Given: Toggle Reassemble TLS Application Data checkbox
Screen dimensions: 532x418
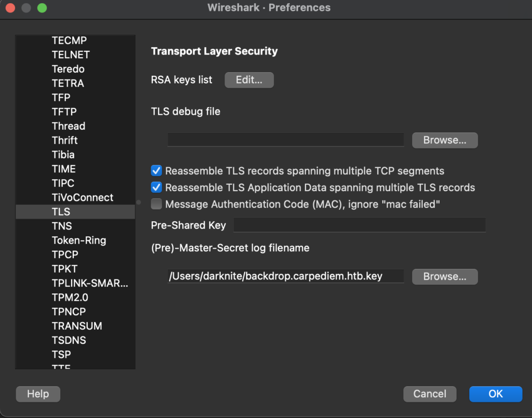Looking at the screenshot, I should coord(156,187).
